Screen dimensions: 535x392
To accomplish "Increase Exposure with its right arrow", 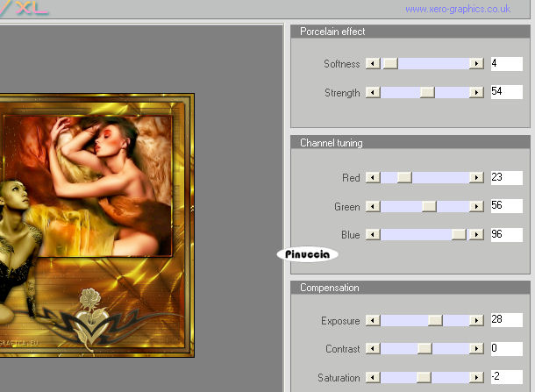I will [x=476, y=320].
